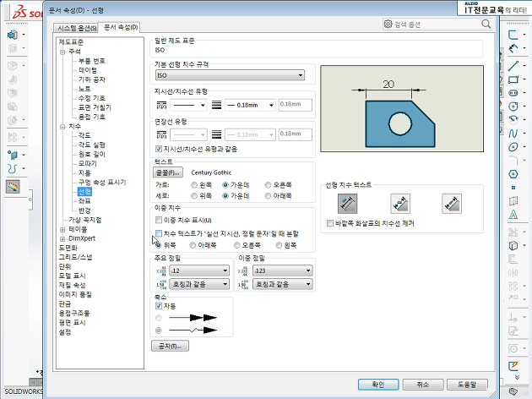Expand the DimXpert tree node
532x399 pixels.
tap(62, 239)
